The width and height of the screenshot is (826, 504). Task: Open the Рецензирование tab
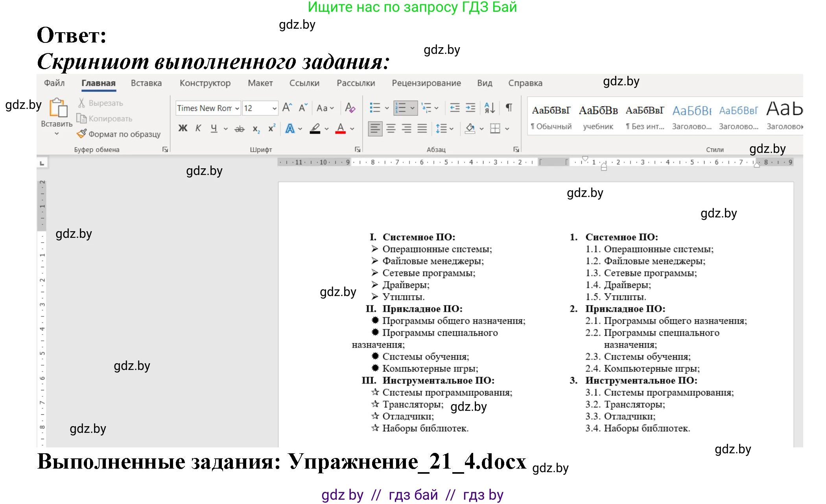click(x=426, y=83)
